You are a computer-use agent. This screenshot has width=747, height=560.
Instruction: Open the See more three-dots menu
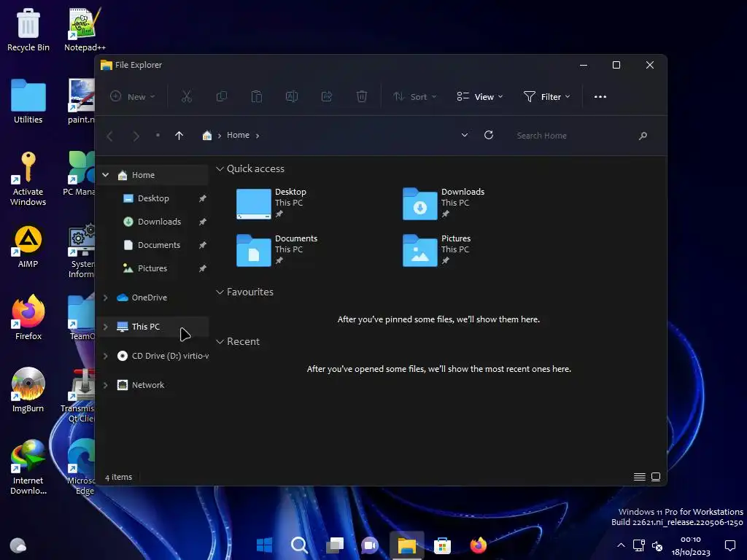(x=600, y=97)
